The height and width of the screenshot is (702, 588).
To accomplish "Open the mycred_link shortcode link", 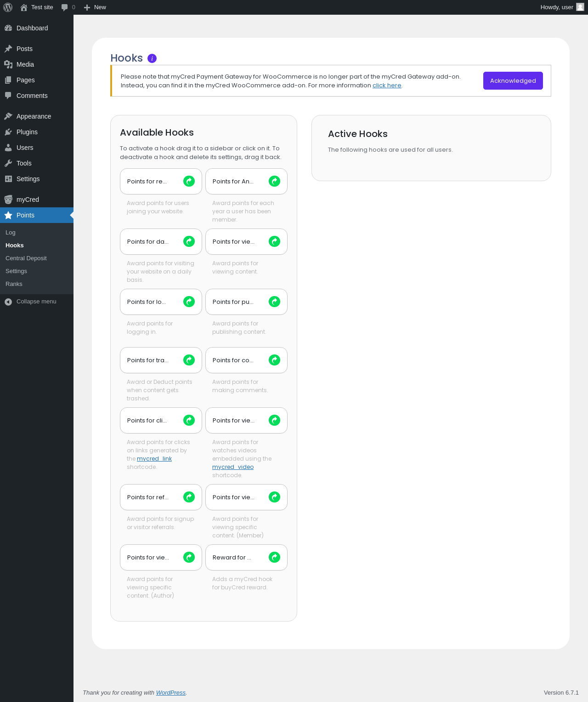I will pos(154,459).
